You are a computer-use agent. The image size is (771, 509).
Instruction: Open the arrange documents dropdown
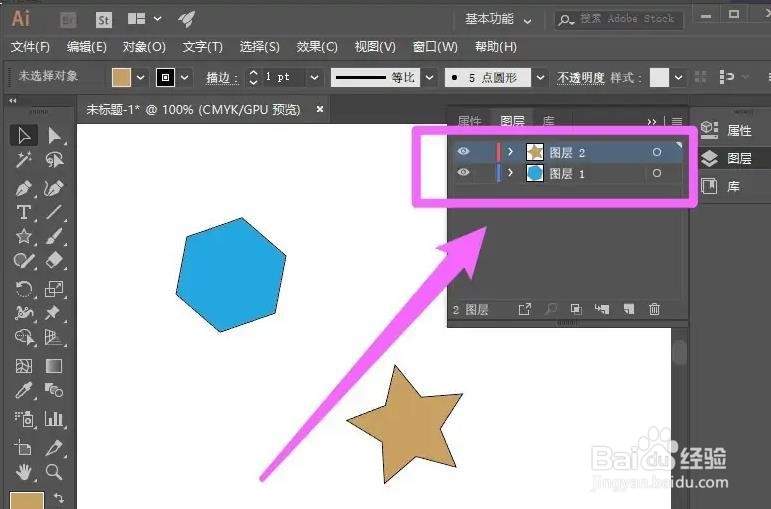[157, 19]
